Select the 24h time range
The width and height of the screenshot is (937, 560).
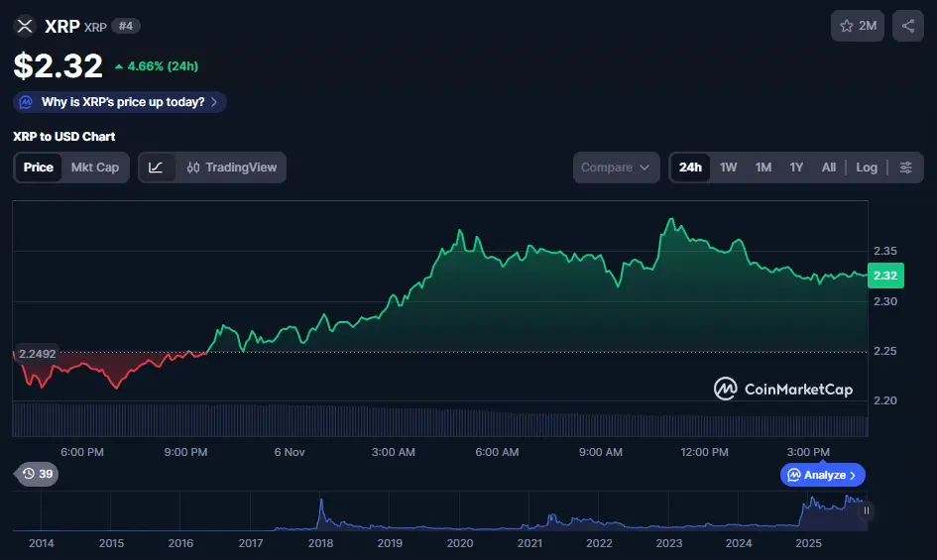click(x=690, y=168)
